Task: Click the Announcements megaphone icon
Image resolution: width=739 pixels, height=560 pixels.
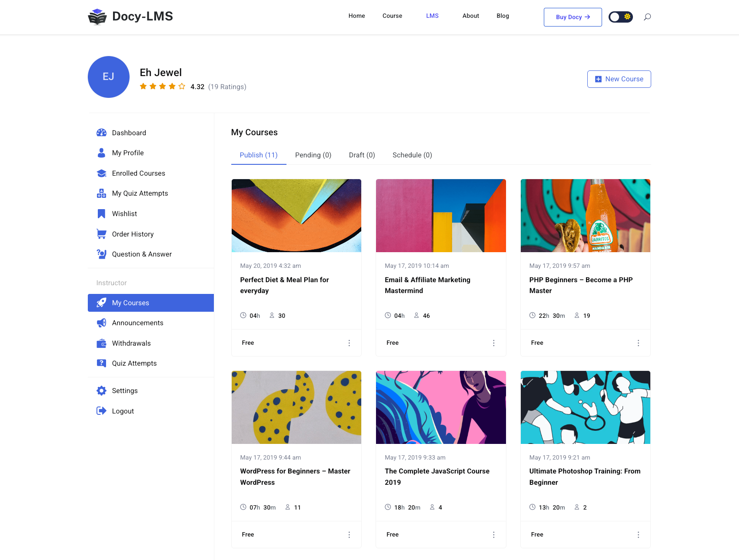Action: pos(101,323)
